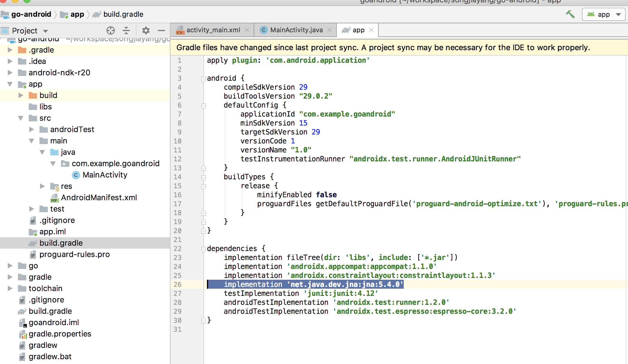Click the Make Project hammer icon
The width and height of the screenshot is (628, 364).
pos(570,14)
